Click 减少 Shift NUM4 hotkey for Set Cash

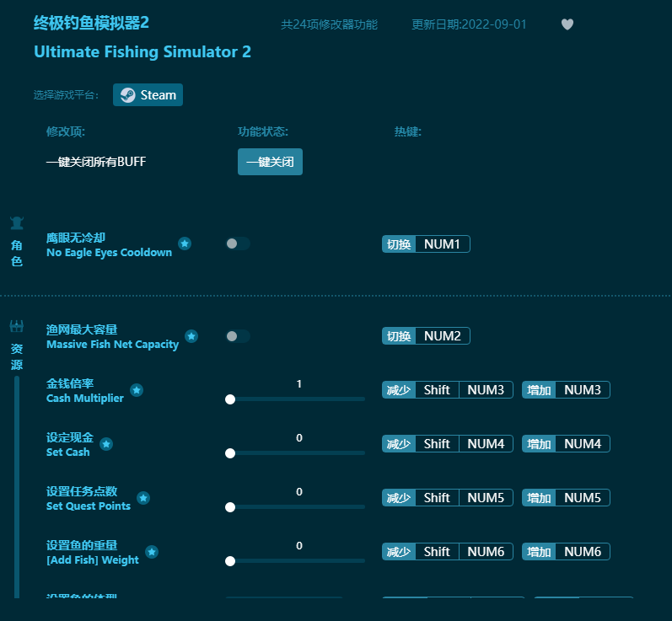pos(448,444)
